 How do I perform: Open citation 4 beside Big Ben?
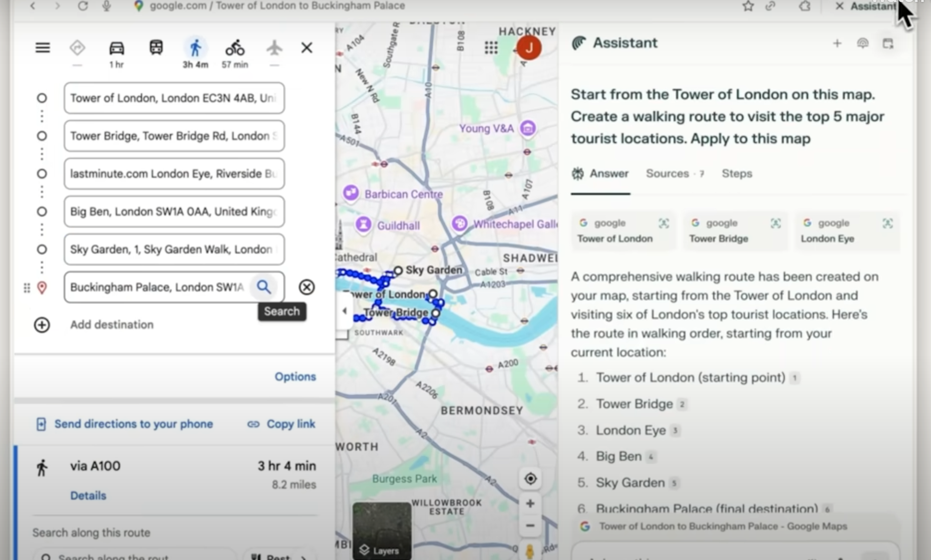tap(650, 457)
